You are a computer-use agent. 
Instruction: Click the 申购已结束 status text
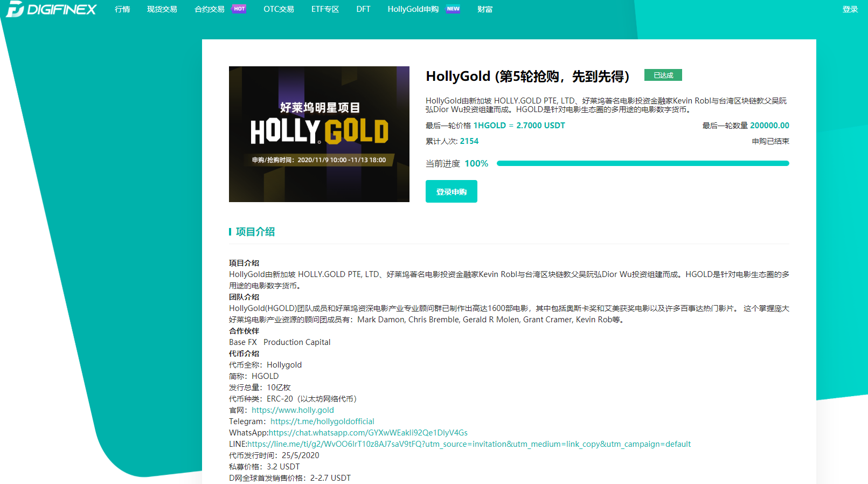coord(770,141)
